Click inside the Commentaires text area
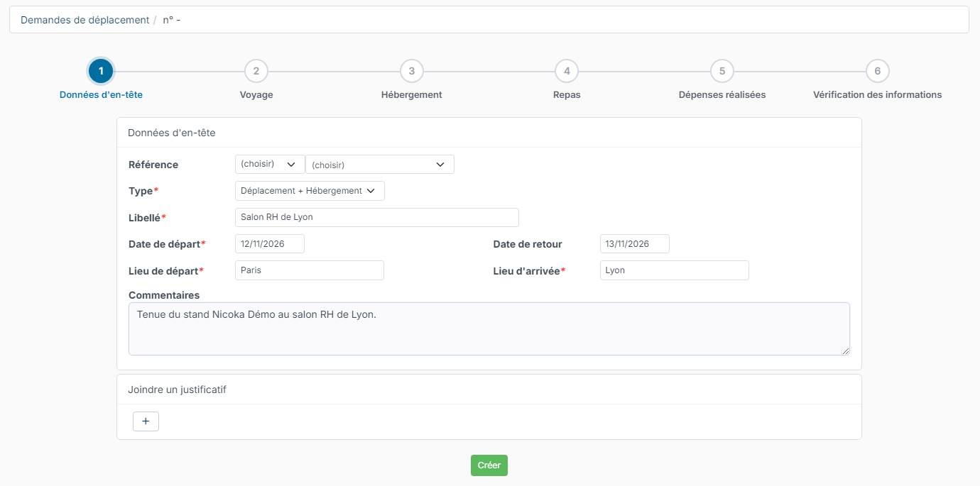The width and height of the screenshot is (980, 486). click(489, 329)
